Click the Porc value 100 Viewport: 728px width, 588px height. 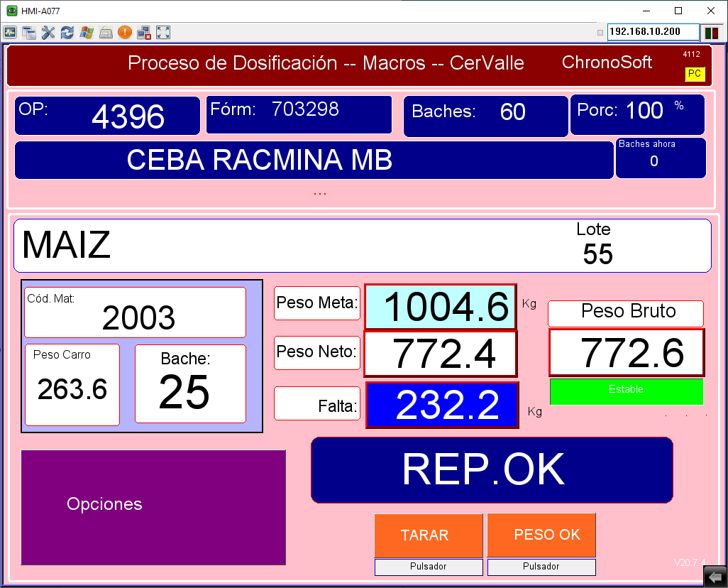click(644, 111)
